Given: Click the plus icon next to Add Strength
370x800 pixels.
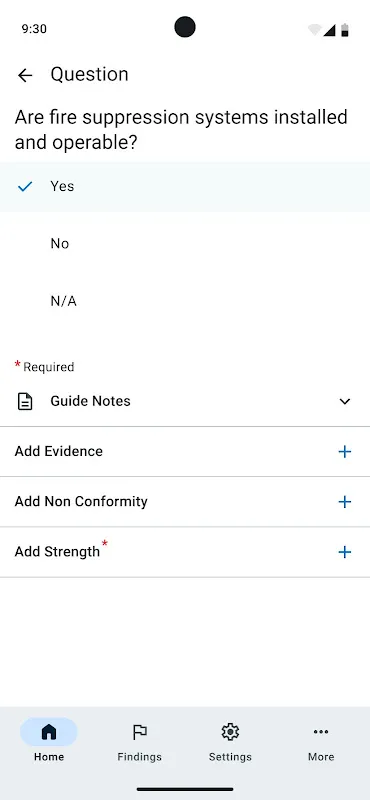Looking at the screenshot, I should (345, 552).
